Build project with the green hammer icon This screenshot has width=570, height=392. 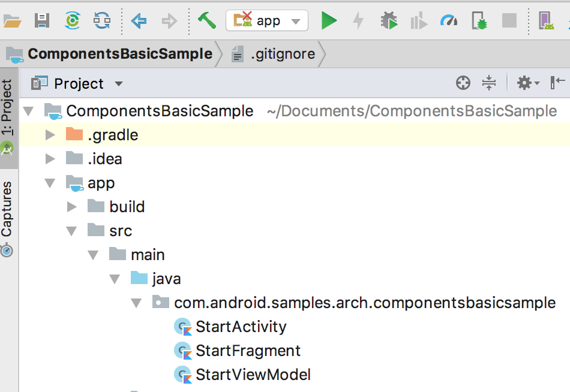click(x=206, y=20)
